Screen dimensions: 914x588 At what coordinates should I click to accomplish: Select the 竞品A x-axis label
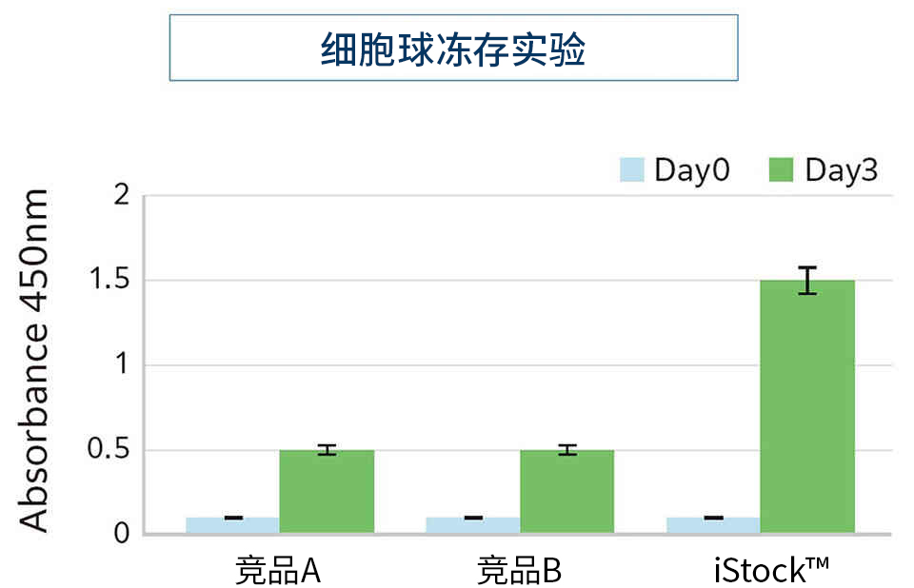click(x=278, y=571)
